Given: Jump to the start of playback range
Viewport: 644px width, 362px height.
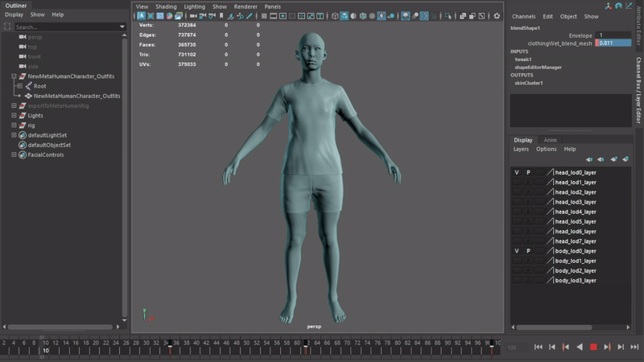Looking at the screenshot, I should pyautogui.click(x=538, y=347).
